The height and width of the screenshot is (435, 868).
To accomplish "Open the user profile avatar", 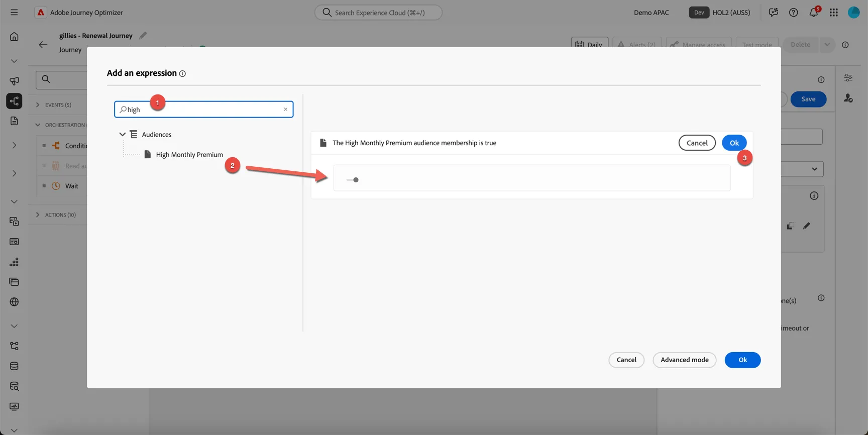I will [x=854, y=13].
